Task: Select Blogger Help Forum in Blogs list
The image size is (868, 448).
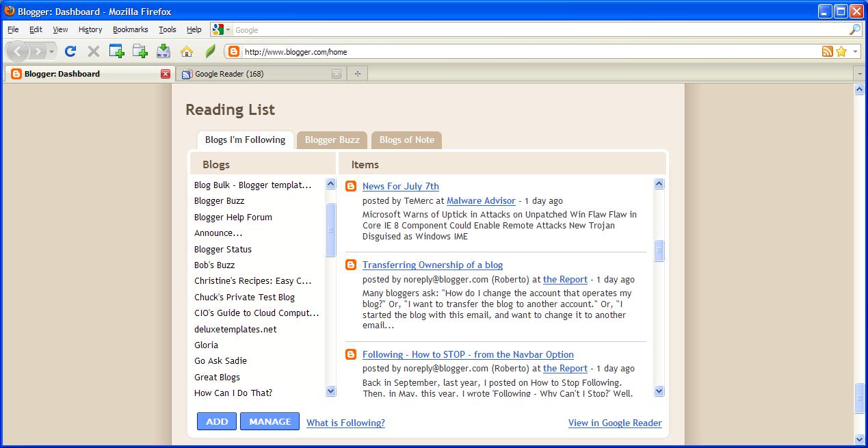Action: [233, 217]
